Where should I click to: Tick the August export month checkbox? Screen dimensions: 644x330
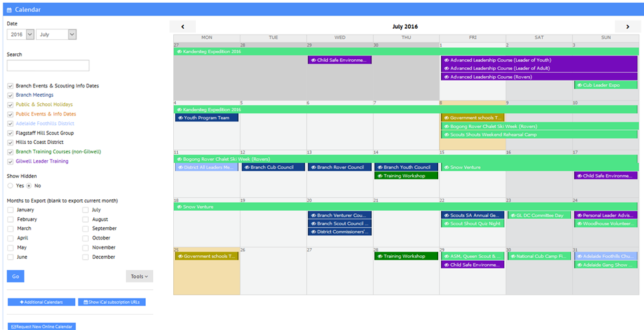pyautogui.click(x=86, y=219)
